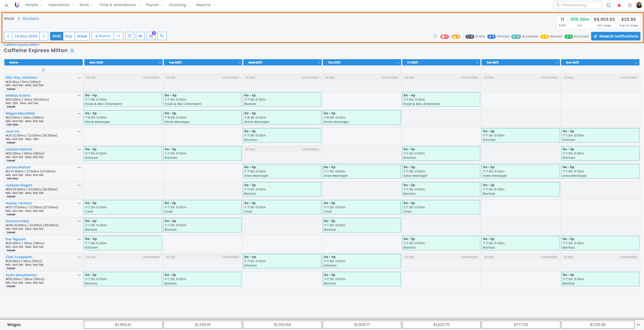Expand the Name sort dropdown arrow
Image resolution: width=644 pixels, height=330 pixels.
tap(118, 36)
